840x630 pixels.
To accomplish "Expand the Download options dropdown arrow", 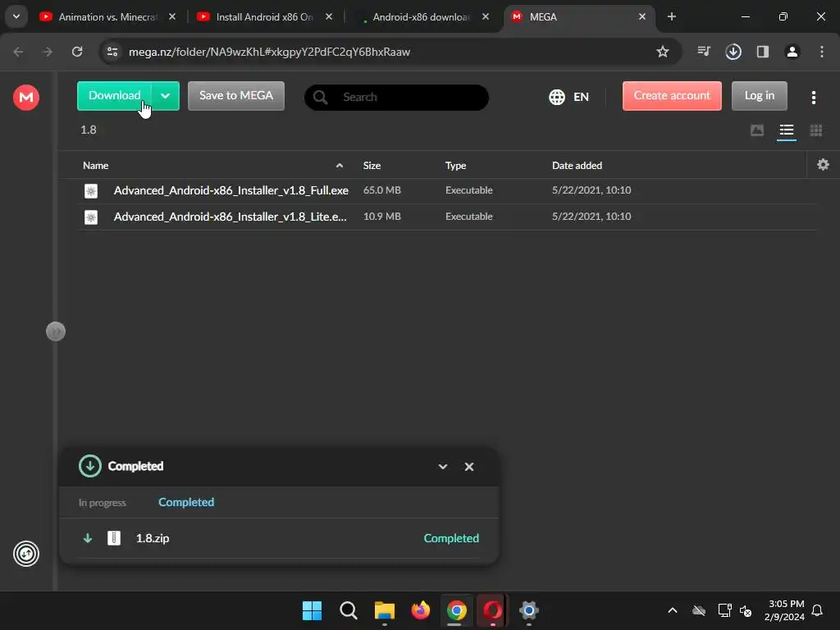I will click(165, 95).
